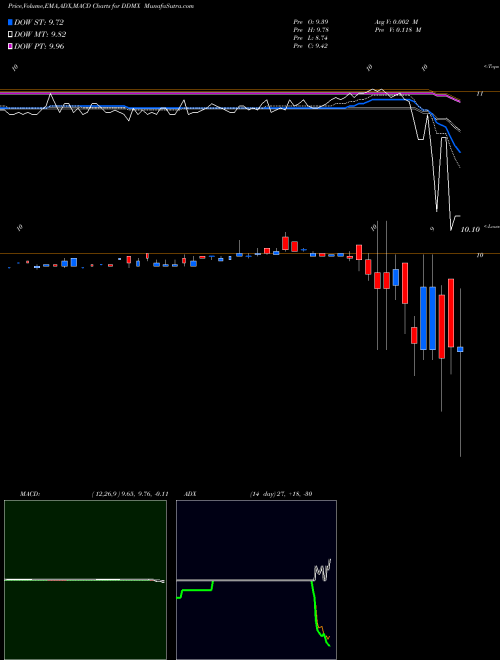
Task: Click the chart title for DDMX
Action: click(101, 7)
